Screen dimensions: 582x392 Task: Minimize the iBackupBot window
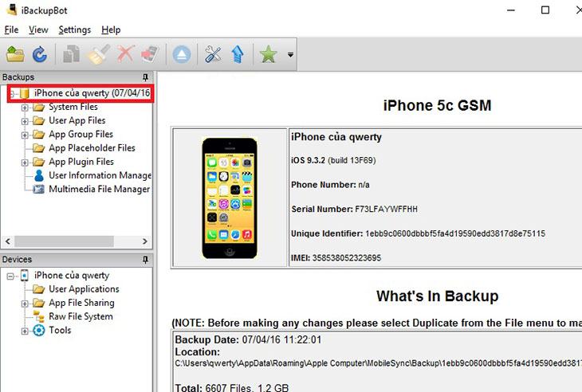click(511, 10)
